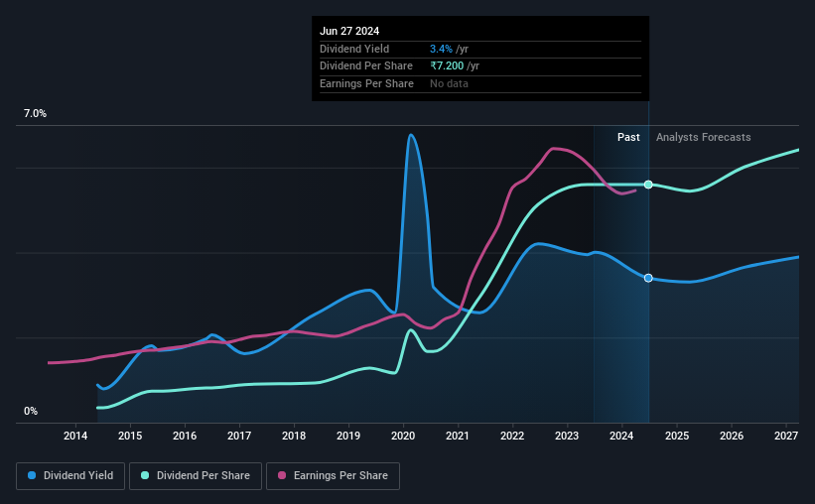Click the 2020 dividend yield spike peak

pos(411,135)
